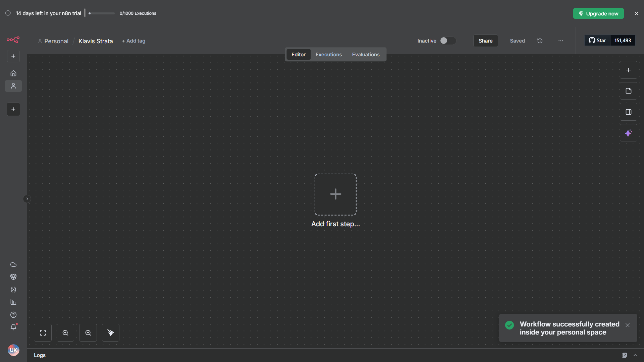Add the first step to the workflow

(x=335, y=194)
